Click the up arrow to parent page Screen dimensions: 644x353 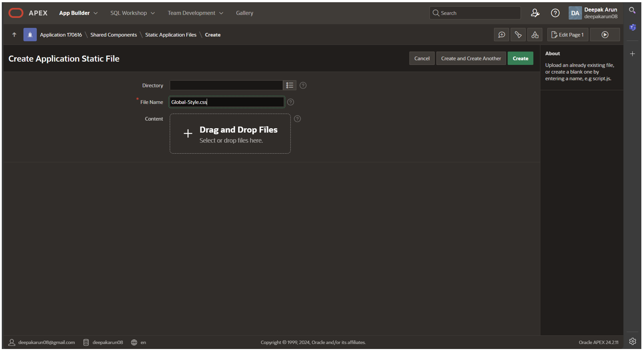coord(14,35)
